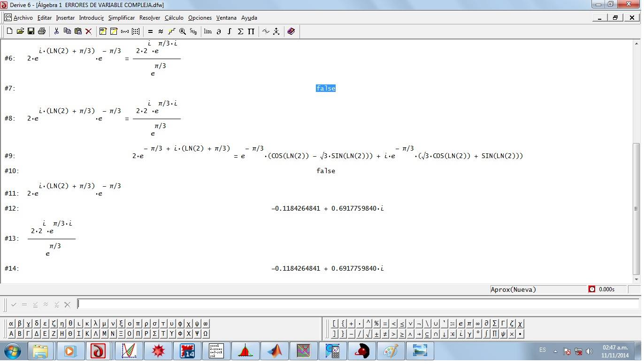Insert lowercase alpha from Greek palette
The width and height of the screenshot is (644, 364).
[x=12, y=324]
